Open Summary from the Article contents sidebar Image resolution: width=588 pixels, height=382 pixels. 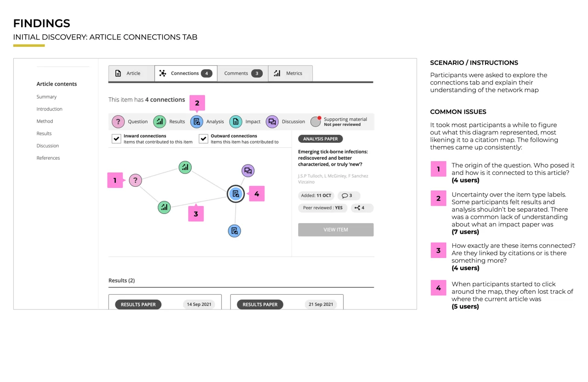point(46,96)
